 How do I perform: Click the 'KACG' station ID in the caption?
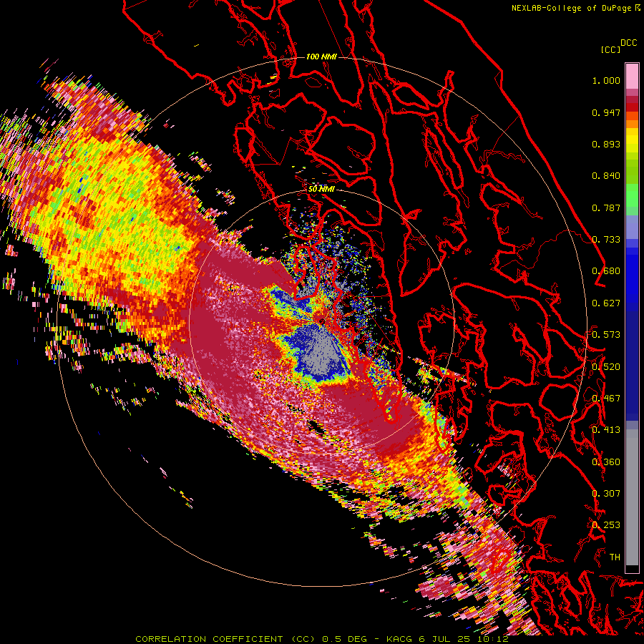399,639
